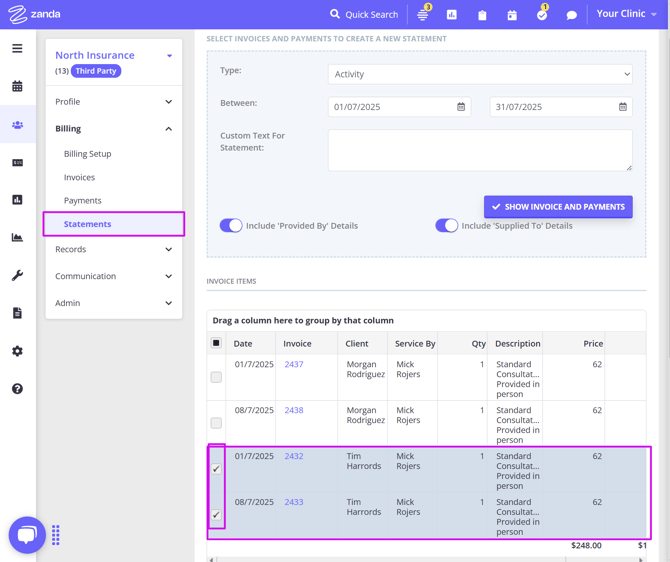Check the box for invoice 2437
The width and height of the screenshot is (670, 562).
(x=216, y=377)
